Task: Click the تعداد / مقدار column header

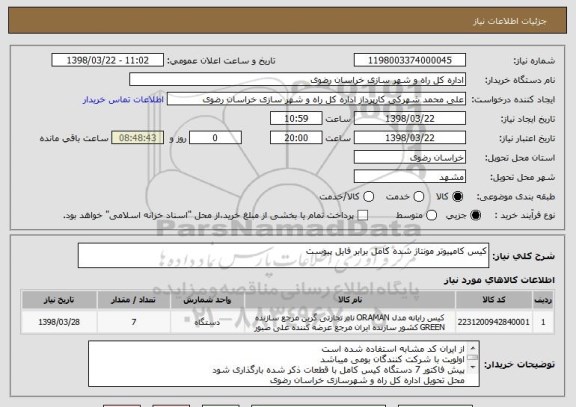Action: [134, 300]
